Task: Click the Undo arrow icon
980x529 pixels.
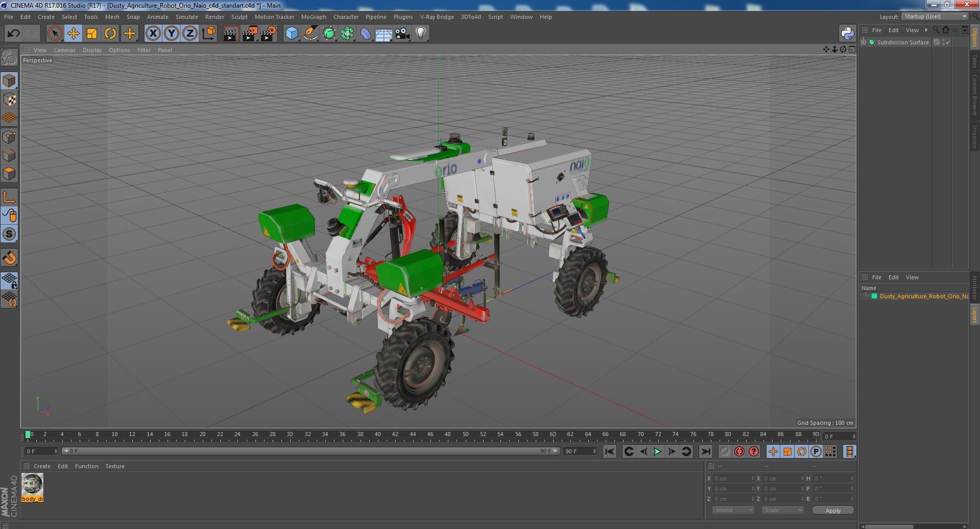Action: click(x=13, y=34)
